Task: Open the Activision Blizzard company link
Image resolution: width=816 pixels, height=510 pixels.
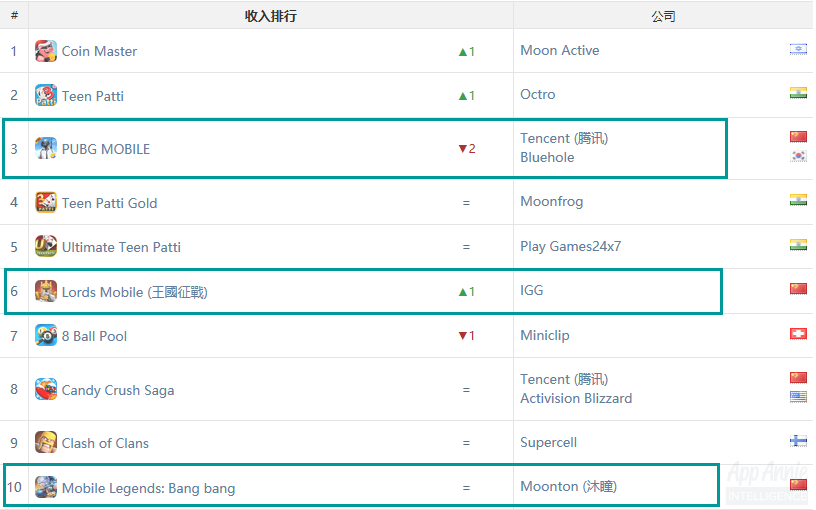Action: 576,399
